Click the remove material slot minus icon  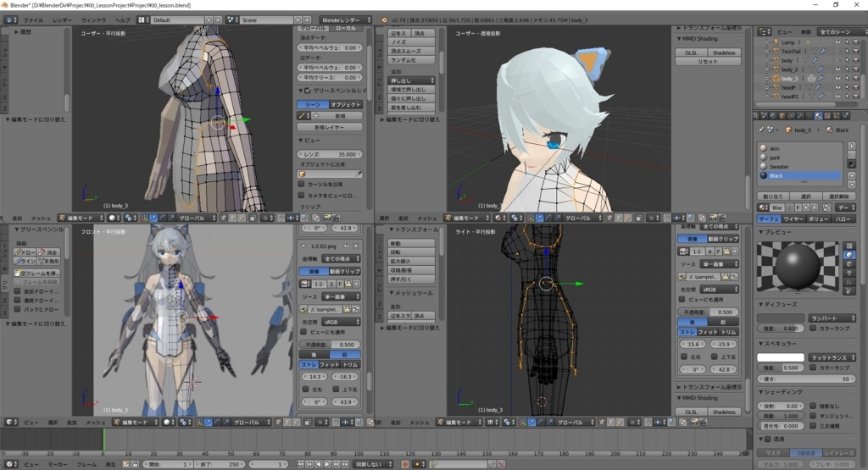point(851,155)
